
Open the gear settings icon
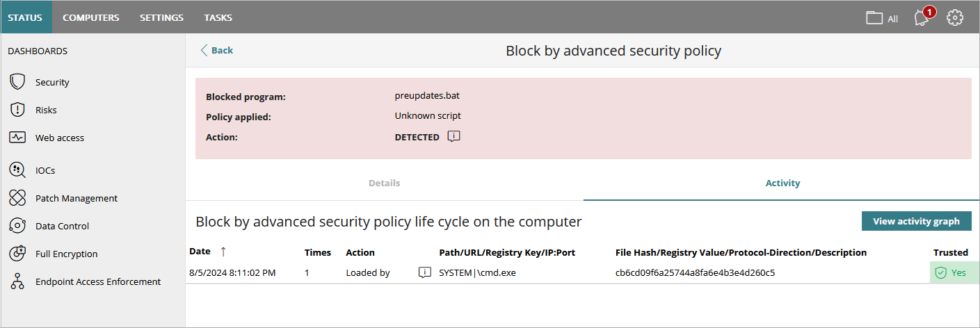click(x=955, y=18)
